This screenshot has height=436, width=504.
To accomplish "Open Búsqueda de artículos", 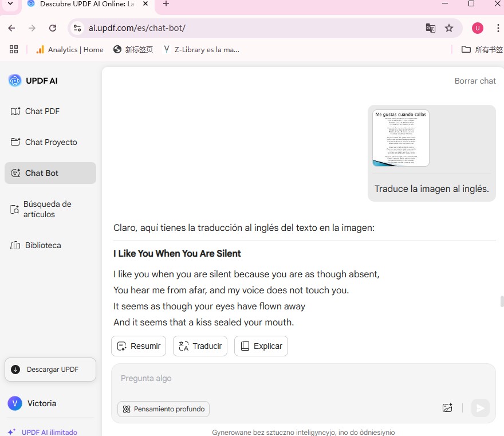I will click(41, 209).
